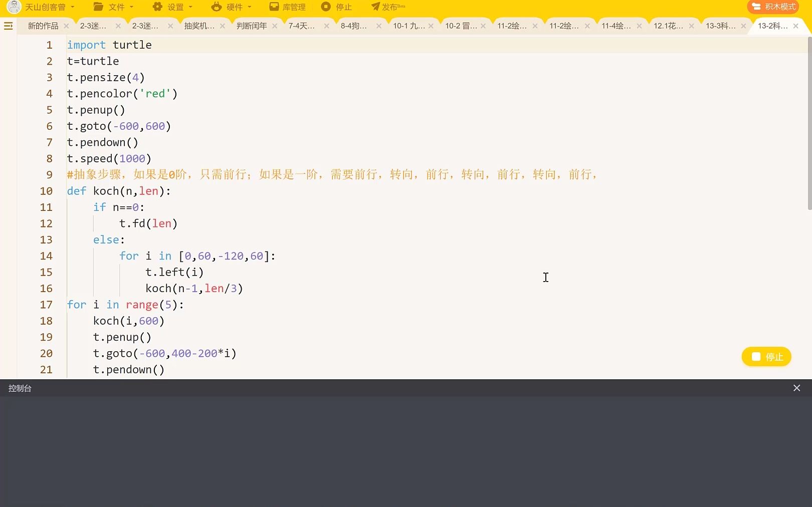The width and height of the screenshot is (812, 507).
Task: Click the 库管理 toolbar icon
Action: (x=287, y=7)
